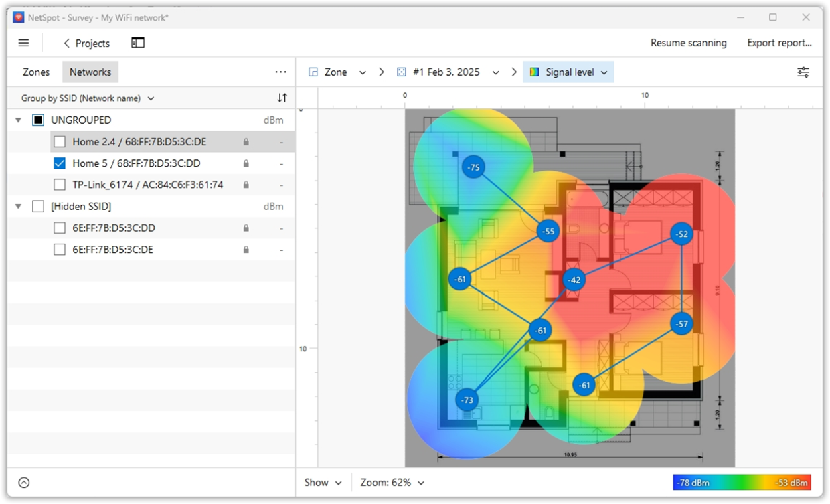Click the sort order arrows icon
The image size is (830, 504).
click(x=282, y=98)
